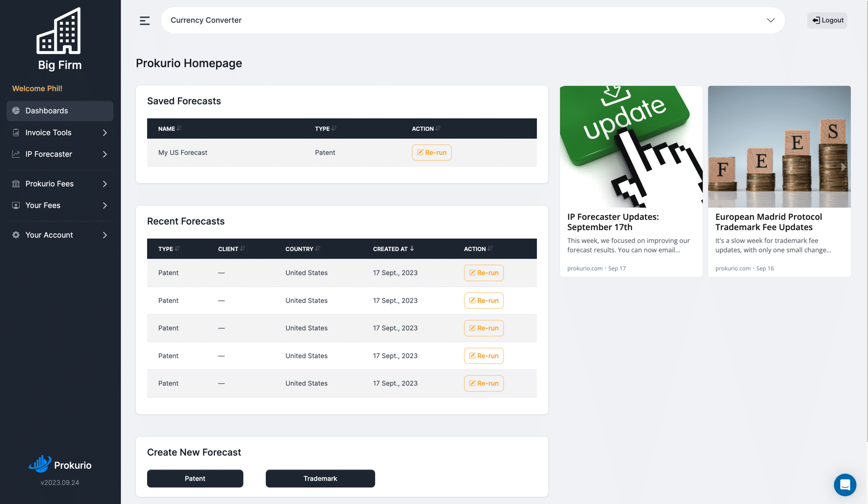Create a new Trademark forecast
This screenshot has width=868, height=504.
[x=320, y=478]
